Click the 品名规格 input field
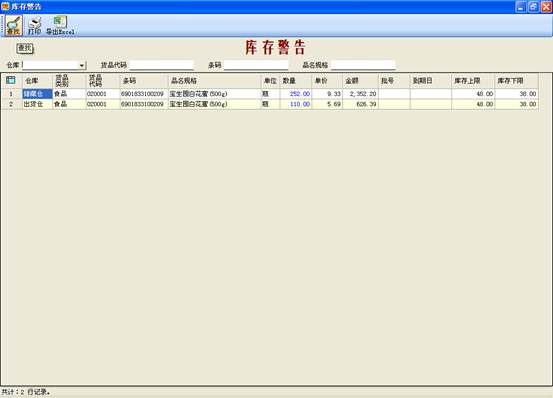Image resolution: width=553 pixels, height=398 pixels. 363,65
